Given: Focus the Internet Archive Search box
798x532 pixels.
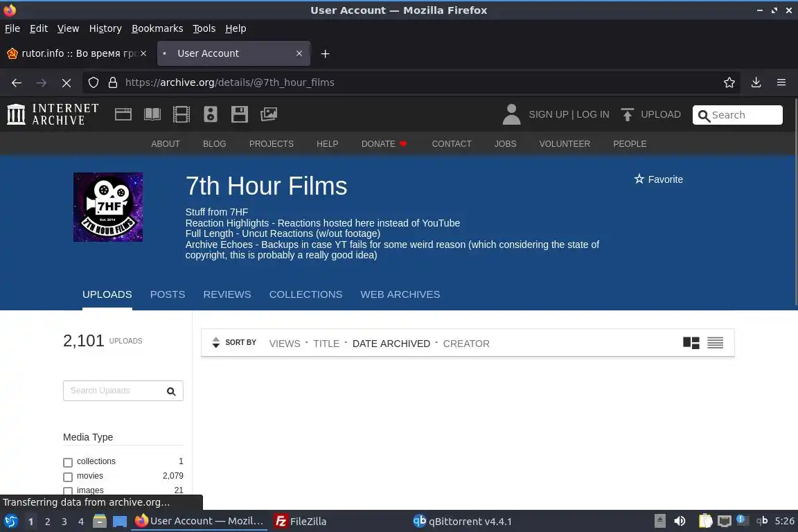Looking at the screenshot, I should [x=738, y=115].
